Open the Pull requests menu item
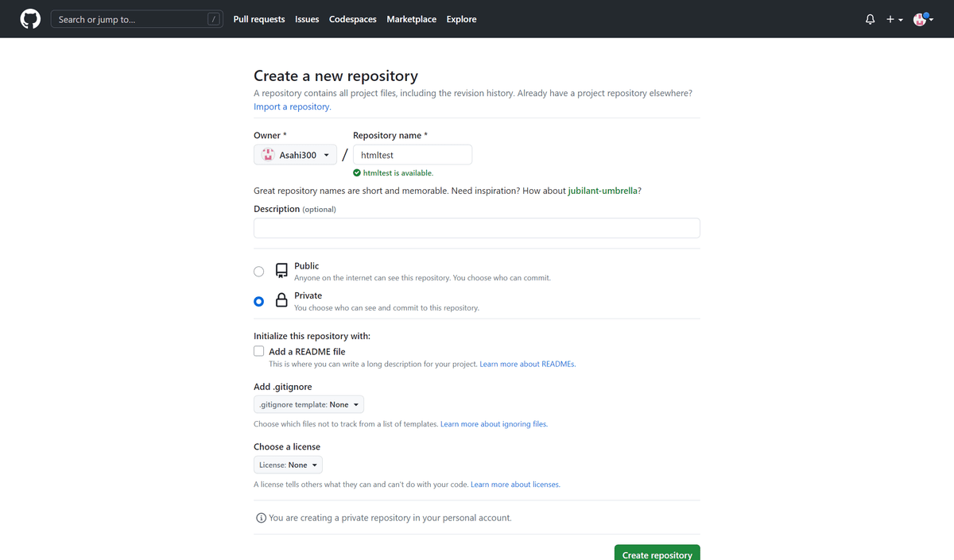Image resolution: width=954 pixels, height=560 pixels. (259, 18)
